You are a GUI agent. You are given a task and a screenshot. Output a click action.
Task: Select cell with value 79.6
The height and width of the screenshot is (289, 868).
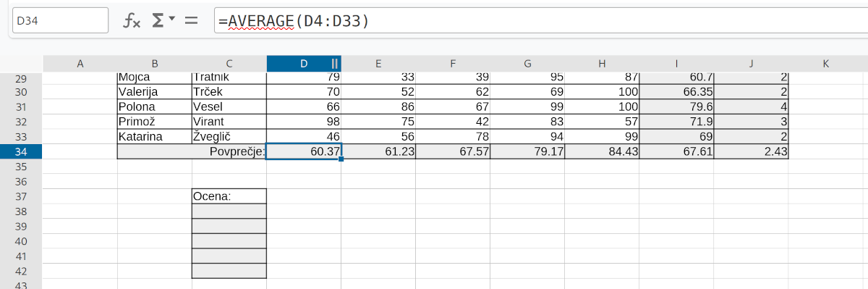[676, 106]
